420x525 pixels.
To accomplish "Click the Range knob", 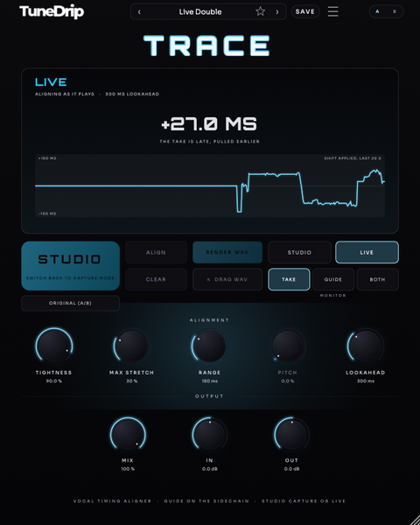I will 209,346.
